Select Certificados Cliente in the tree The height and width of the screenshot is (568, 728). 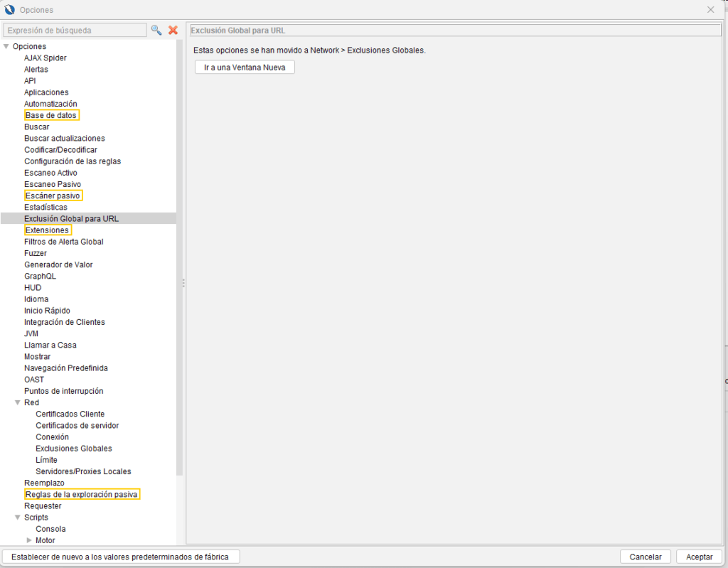(70, 414)
